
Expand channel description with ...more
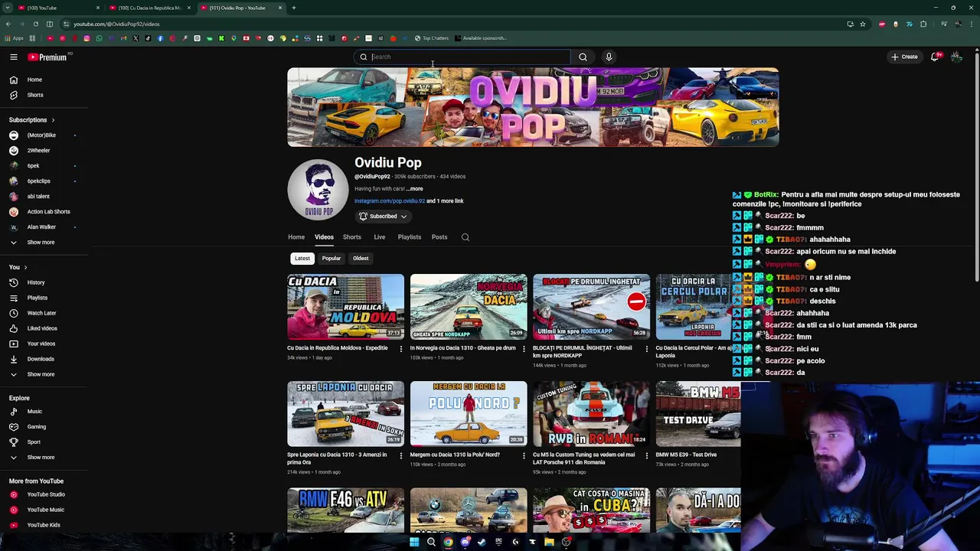415,188
